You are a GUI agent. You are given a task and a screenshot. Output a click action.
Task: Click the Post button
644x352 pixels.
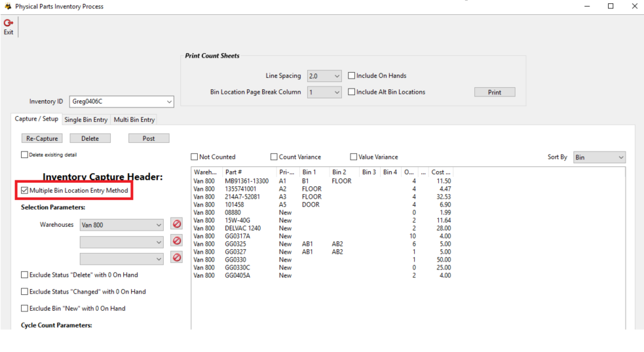pos(149,138)
